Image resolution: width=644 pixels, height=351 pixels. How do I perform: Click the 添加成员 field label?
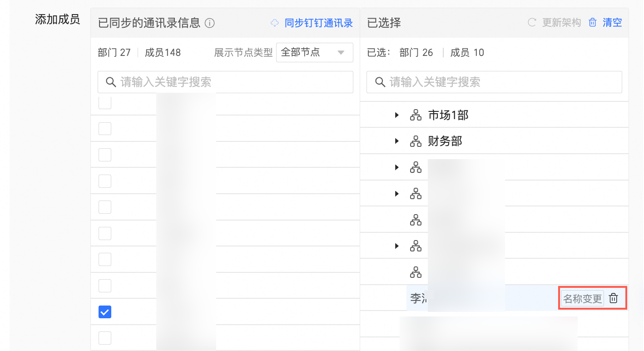pyautogui.click(x=57, y=20)
